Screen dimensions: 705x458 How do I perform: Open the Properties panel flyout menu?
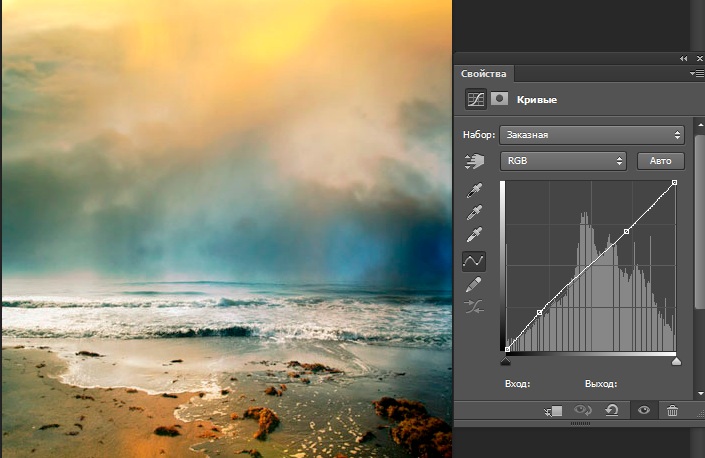click(696, 74)
